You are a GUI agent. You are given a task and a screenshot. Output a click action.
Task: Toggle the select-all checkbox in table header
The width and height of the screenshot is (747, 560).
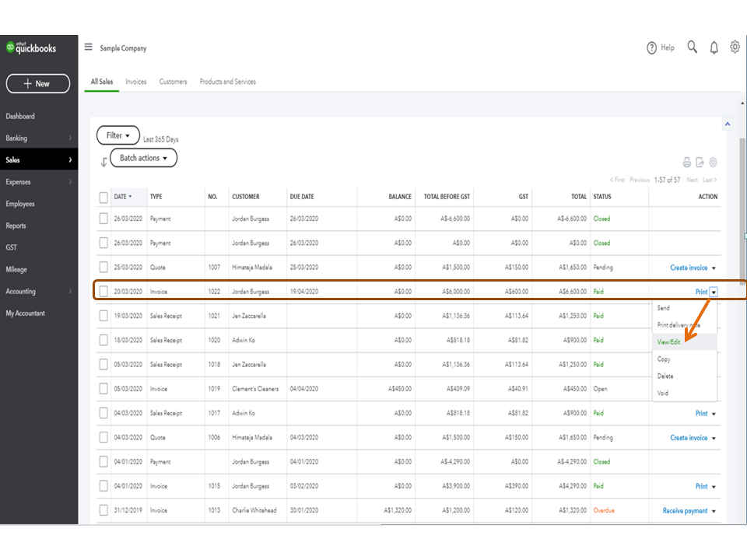coord(103,198)
